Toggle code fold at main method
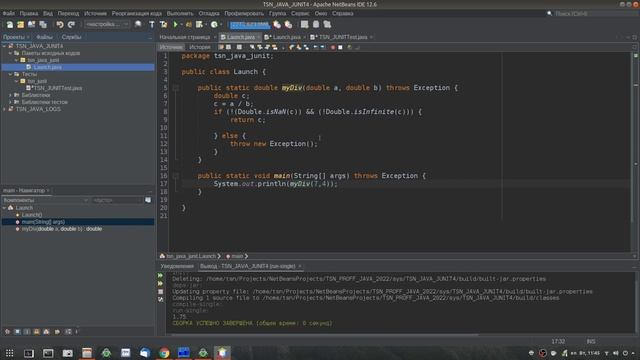Viewport: 640px width, 360px height. coord(176,176)
